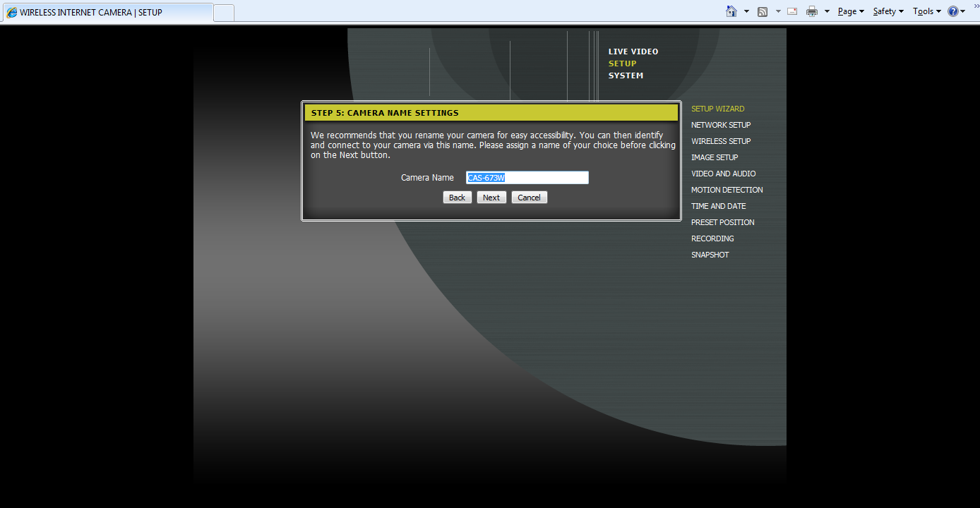The image size is (980, 508).
Task: Open the Motion Detection settings
Action: [x=727, y=190]
